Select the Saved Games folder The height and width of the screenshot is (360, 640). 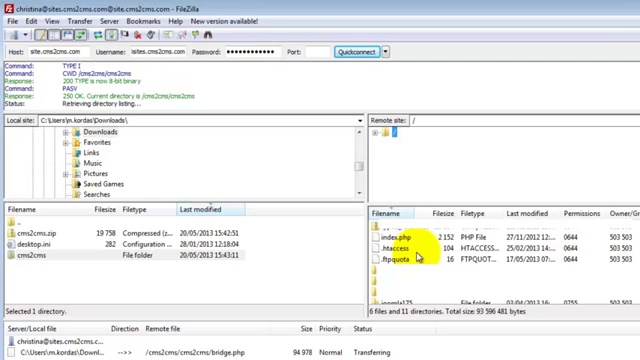coord(104,184)
